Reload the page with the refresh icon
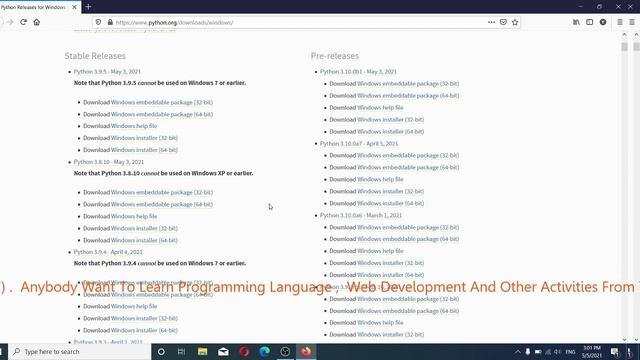Screen dimensions: 640x360 (23, 22)
